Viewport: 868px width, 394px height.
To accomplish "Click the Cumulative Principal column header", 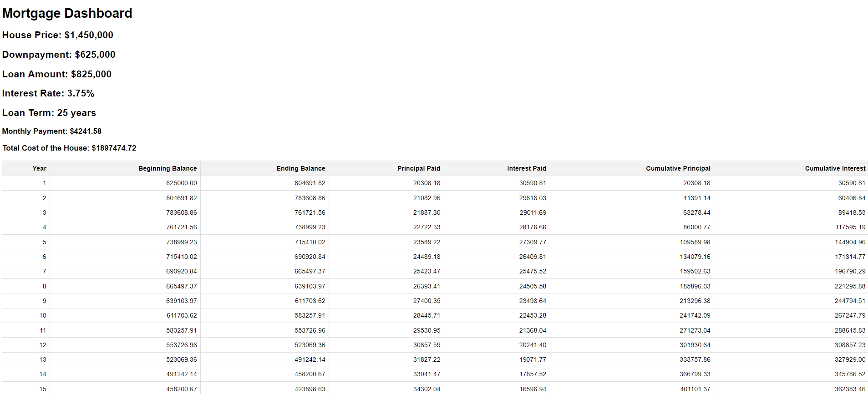I will [x=678, y=168].
